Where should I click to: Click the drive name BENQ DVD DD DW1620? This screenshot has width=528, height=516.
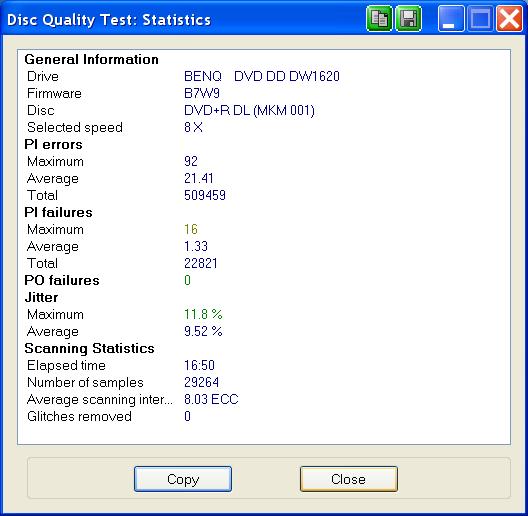pos(262,76)
